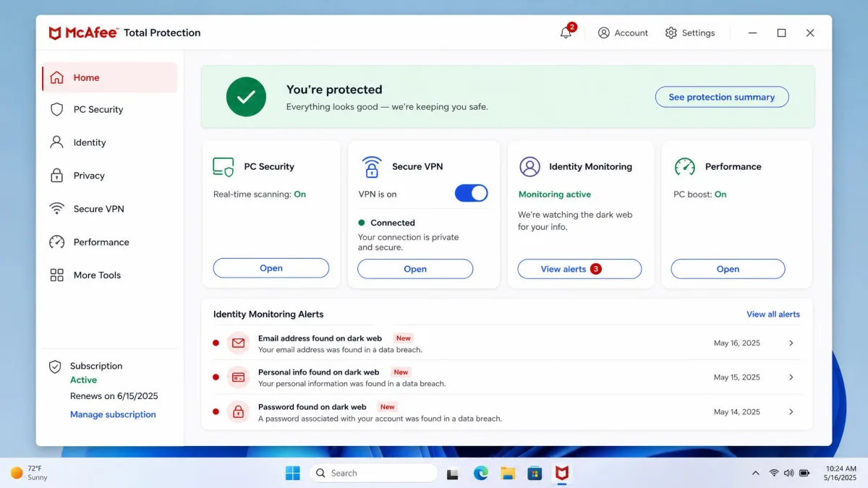Open Identity in the sidebar
This screenshot has height=488, width=868.
(x=109, y=142)
